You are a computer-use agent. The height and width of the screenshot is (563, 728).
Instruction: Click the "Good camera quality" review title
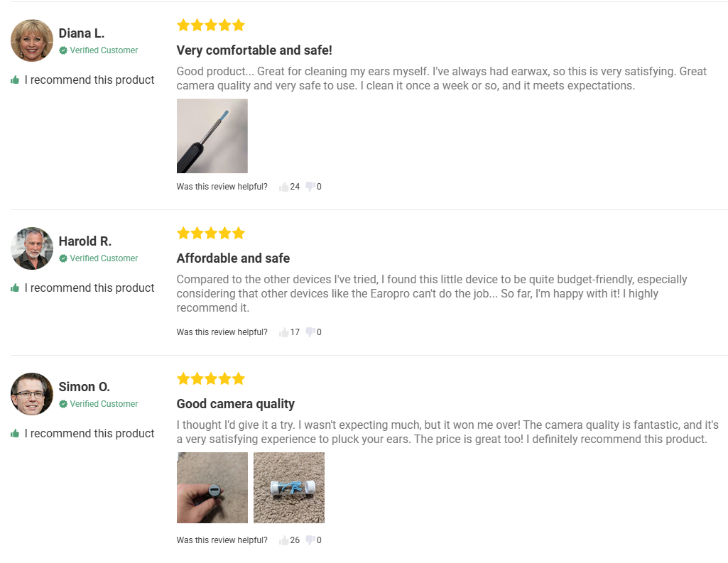tap(235, 404)
